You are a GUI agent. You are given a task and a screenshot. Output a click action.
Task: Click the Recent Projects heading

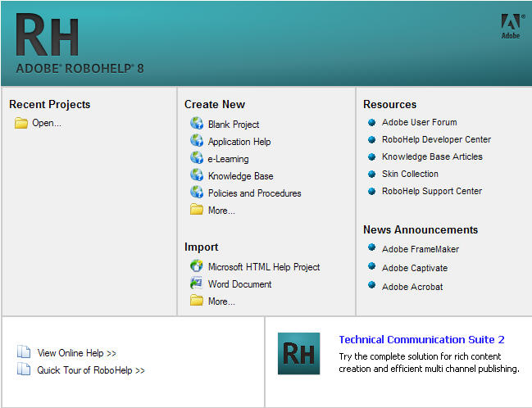click(49, 105)
